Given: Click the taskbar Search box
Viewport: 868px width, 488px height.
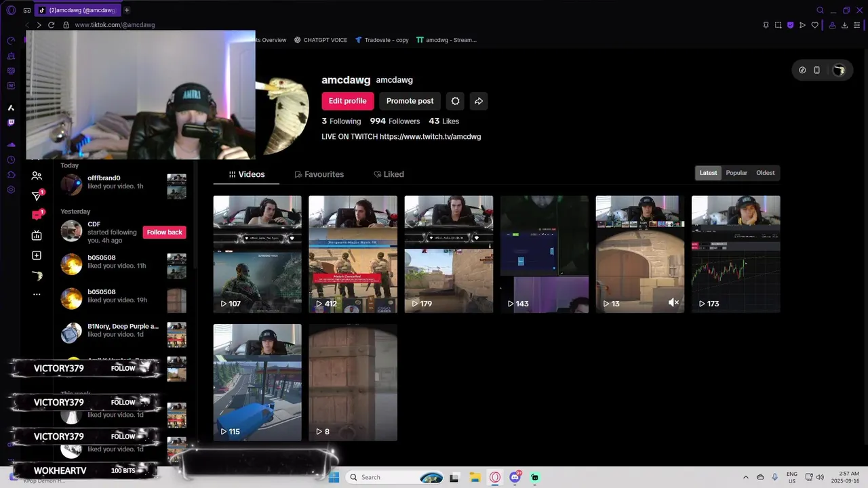Looking at the screenshot, I should [x=396, y=477].
